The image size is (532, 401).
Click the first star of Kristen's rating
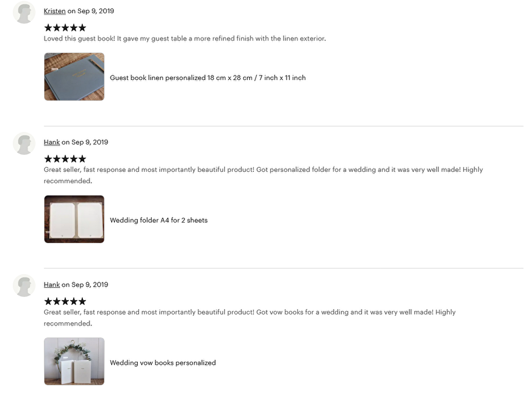pos(48,27)
